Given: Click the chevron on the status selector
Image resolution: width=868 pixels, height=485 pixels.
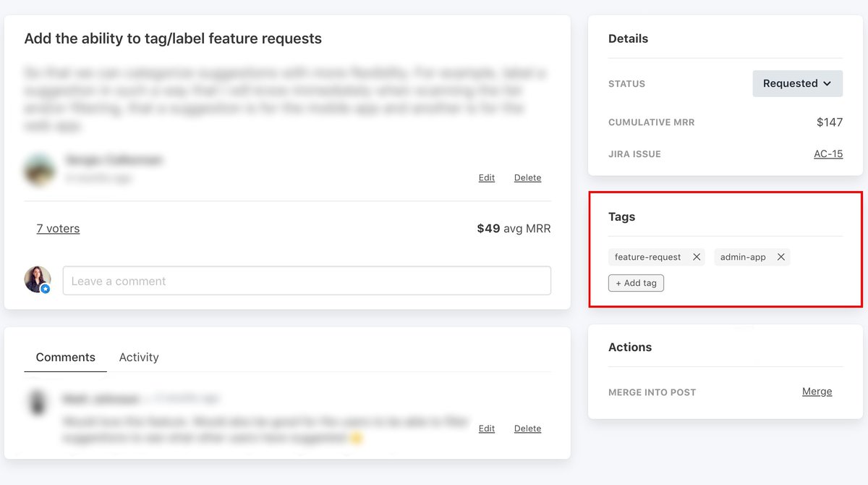Looking at the screenshot, I should (827, 84).
